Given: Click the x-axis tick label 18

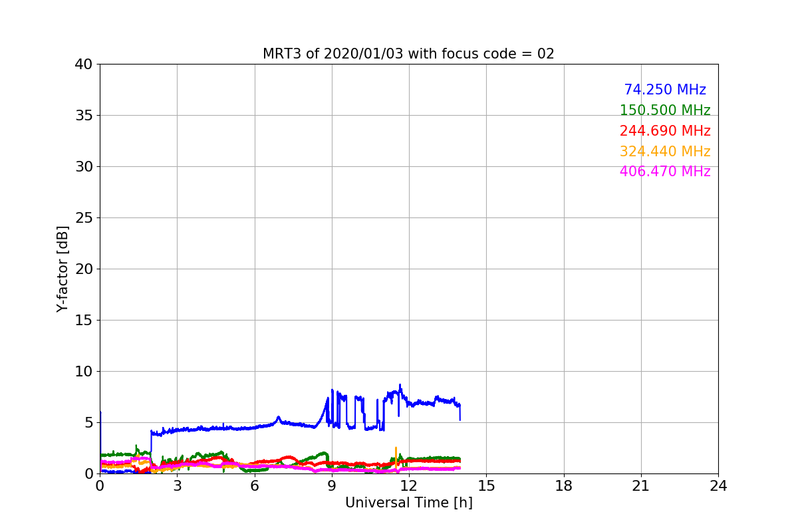Looking at the screenshot, I should [564, 486].
